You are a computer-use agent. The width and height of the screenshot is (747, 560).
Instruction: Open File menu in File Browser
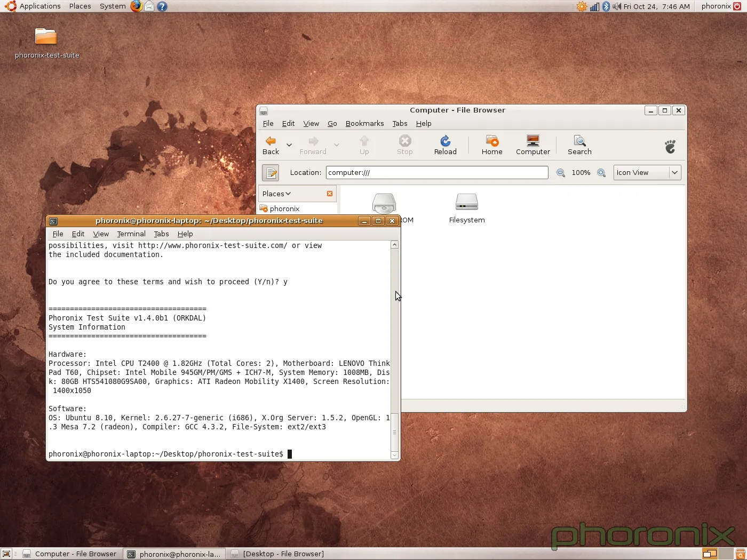tap(268, 123)
